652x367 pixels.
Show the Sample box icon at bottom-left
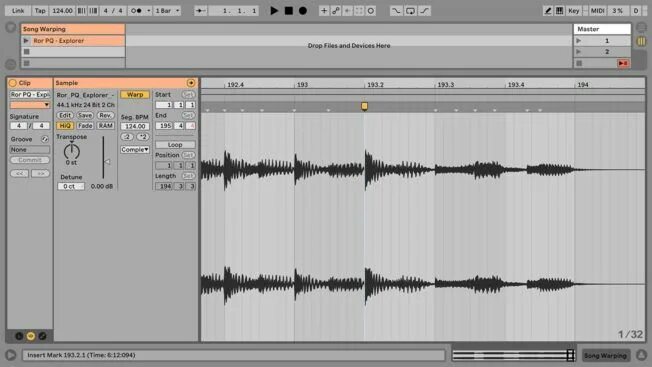pos(31,336)
